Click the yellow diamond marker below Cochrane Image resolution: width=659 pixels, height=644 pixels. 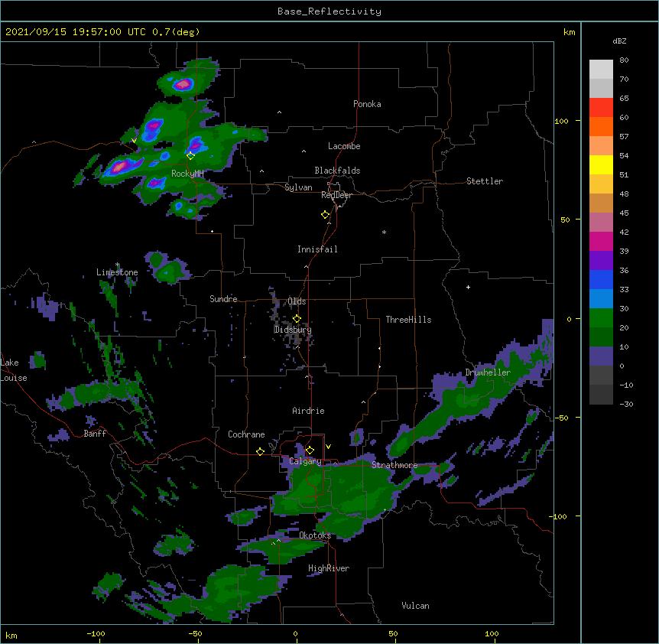[260, 451]
